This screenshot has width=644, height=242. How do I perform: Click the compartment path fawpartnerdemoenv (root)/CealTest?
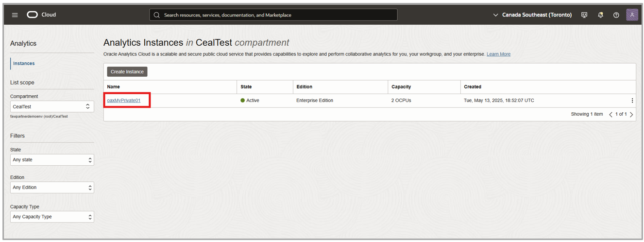tap(39, 117)
